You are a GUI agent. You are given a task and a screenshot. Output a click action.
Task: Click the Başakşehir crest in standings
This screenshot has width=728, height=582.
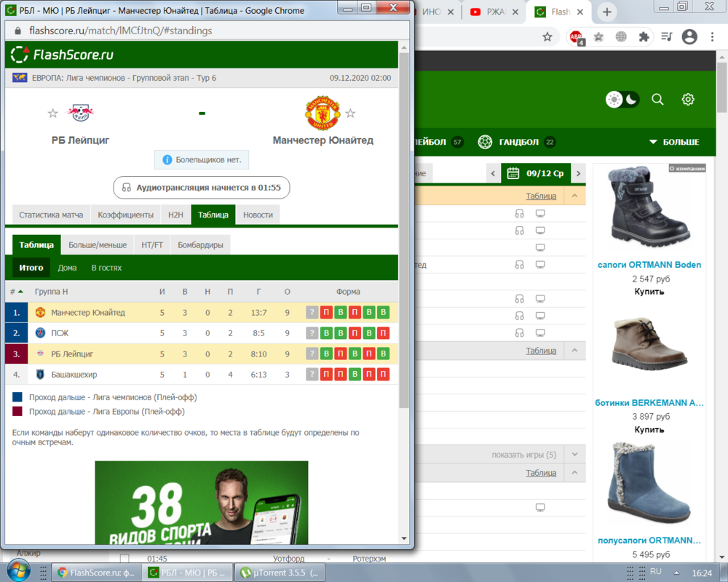pyautogui.click(x=40, y=374)
